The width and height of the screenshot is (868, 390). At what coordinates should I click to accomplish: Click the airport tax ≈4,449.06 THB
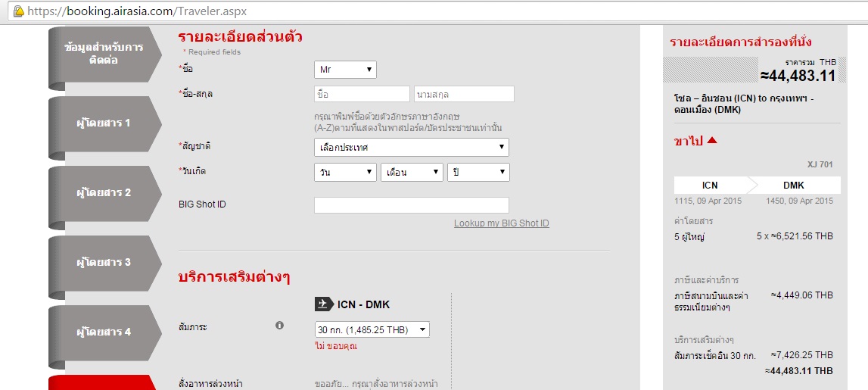[x=802, y=295]
